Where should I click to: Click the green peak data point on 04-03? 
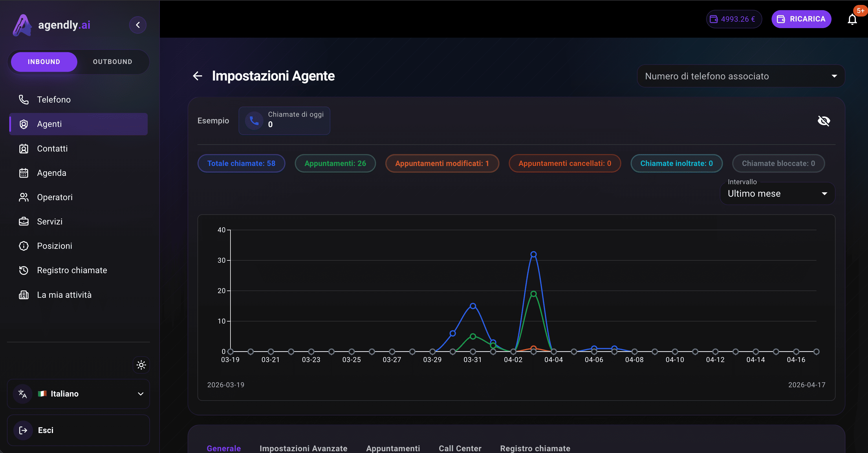point(533,294)
